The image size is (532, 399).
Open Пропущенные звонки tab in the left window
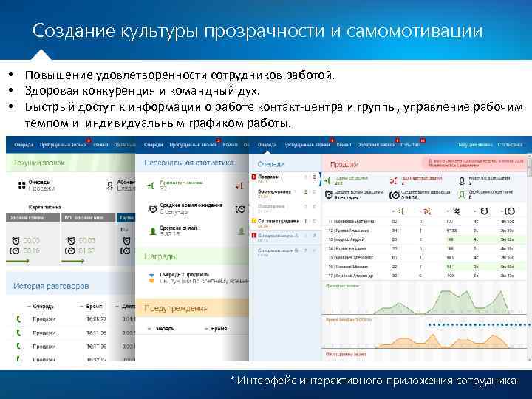coord(64,145)
